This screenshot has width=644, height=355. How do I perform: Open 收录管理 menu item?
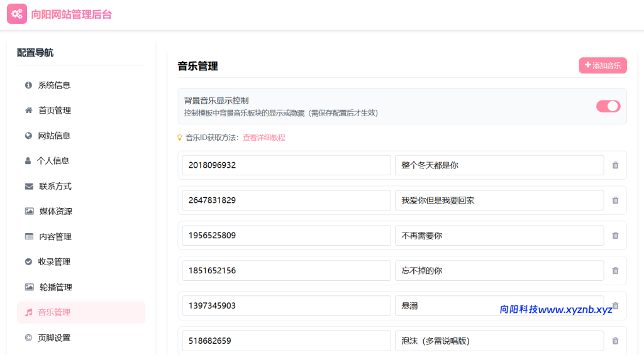click(x=81, y=261)
